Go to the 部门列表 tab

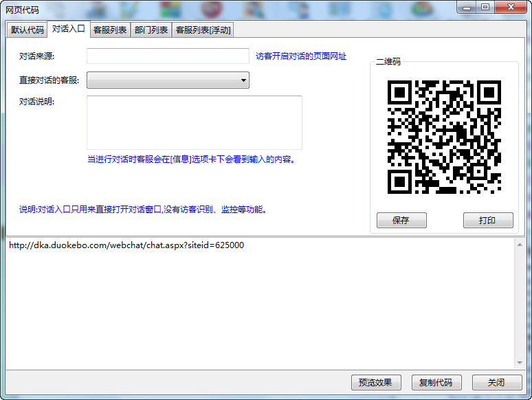[151, 30]
